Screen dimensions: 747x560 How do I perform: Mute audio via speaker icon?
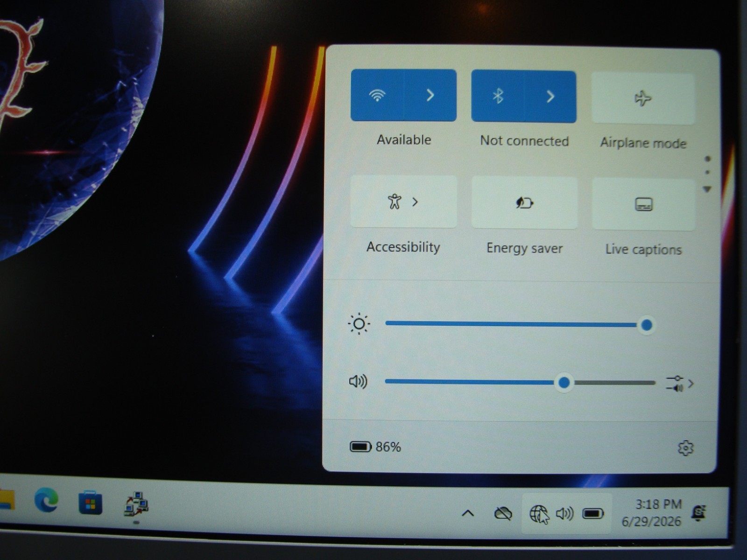pos(358,381)
